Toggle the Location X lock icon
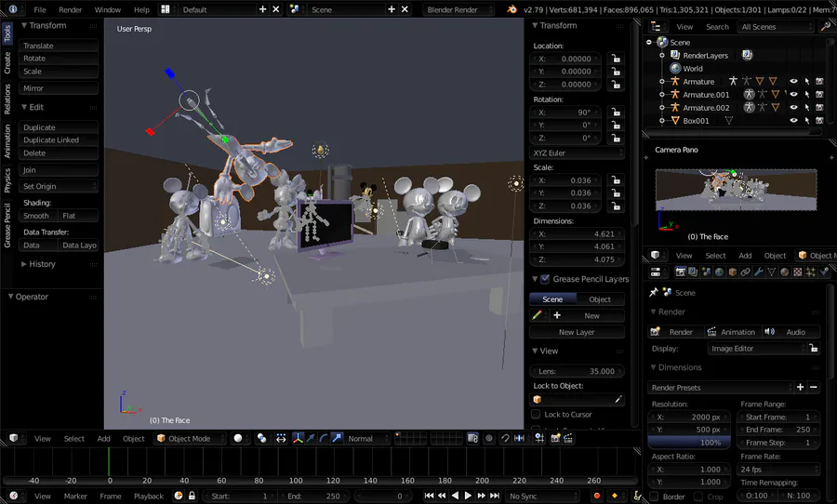The image size is (837, 504). click(616, 59)
